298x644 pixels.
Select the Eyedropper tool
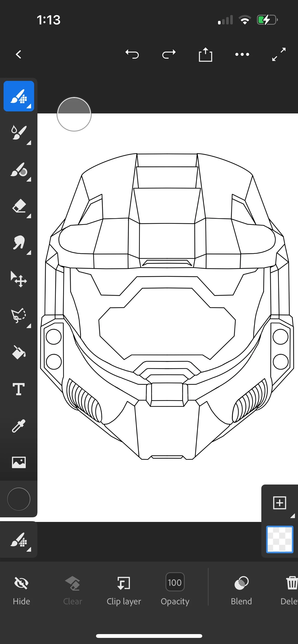19,426
